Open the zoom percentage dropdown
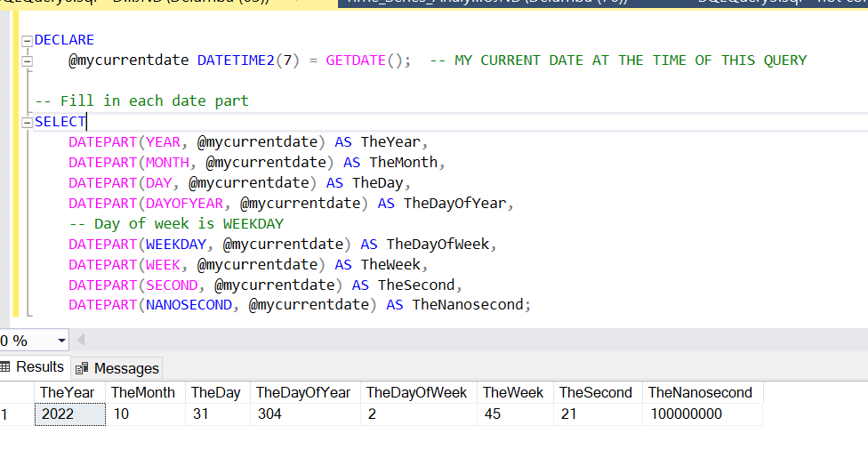This screenshot has width=868, height=474. [61, 341]
